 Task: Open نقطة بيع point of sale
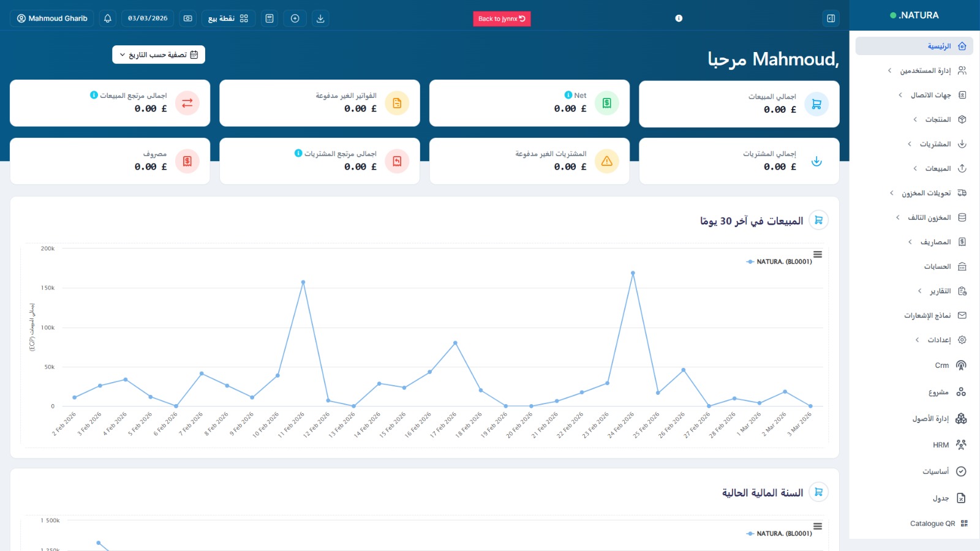(228, 18)
